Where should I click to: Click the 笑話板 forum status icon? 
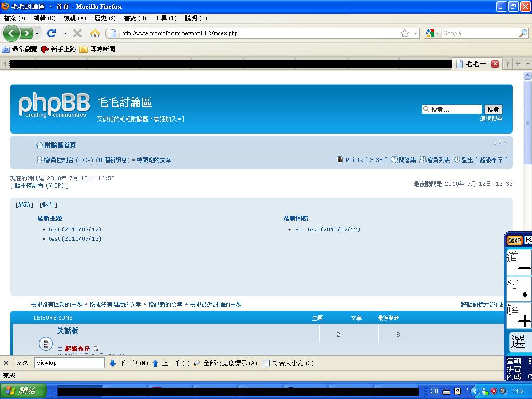pos(46,343)
